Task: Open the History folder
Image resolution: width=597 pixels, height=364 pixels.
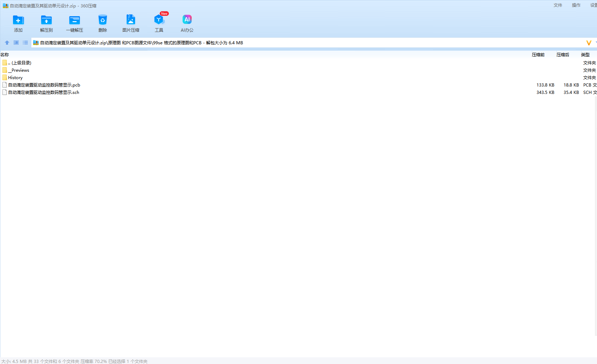Action: click(x=15, y=78)
